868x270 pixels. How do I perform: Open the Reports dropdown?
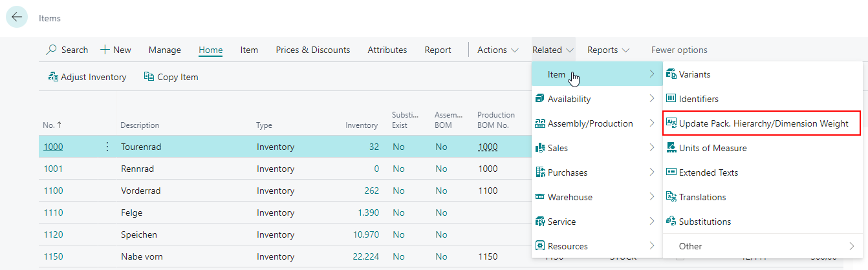coord(608,50)
